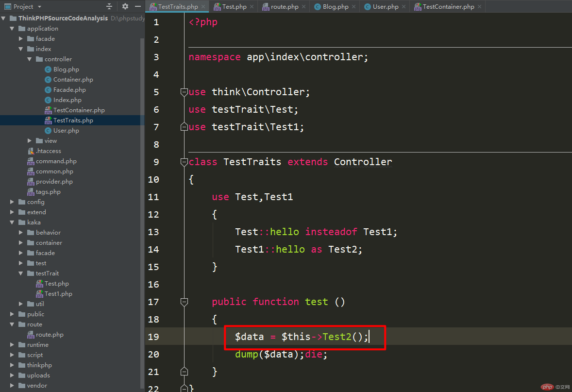Image resolution: width=572 pixels, height=392 pixels.
Task: Collapse the index folder
Action: pos(21,49)
